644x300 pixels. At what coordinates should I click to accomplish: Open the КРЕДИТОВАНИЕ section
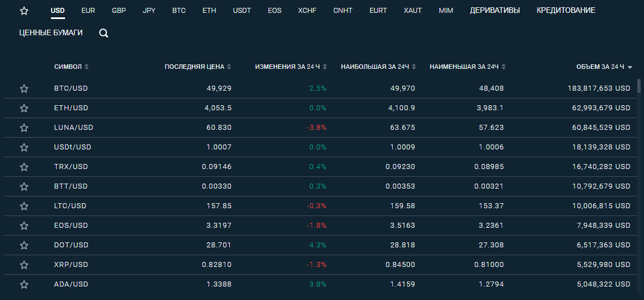pyautogui.click(x=566, y=11)
